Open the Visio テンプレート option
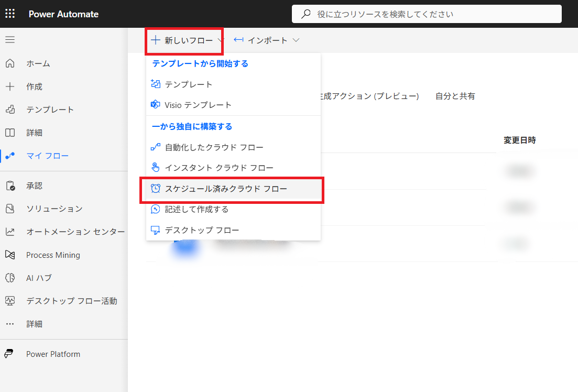The height and width of the screenshot is (392, 578). point(198,105)
